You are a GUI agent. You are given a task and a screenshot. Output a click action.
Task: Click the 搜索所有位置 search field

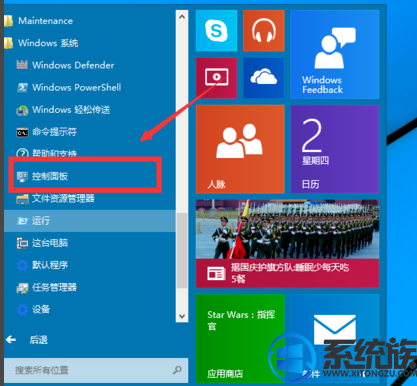click(96, 370)
